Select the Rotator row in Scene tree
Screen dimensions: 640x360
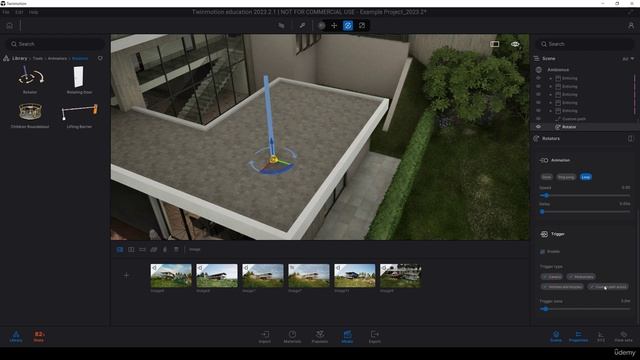pyautogui.click(x=584, y=127)
